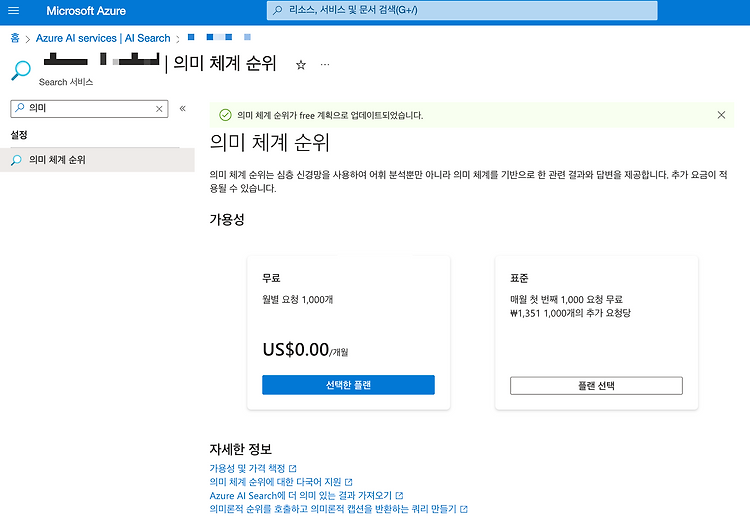Click the 표준 plan title
Image resolution: width=750 pixels, height=522 pixels.
(519, 278)
